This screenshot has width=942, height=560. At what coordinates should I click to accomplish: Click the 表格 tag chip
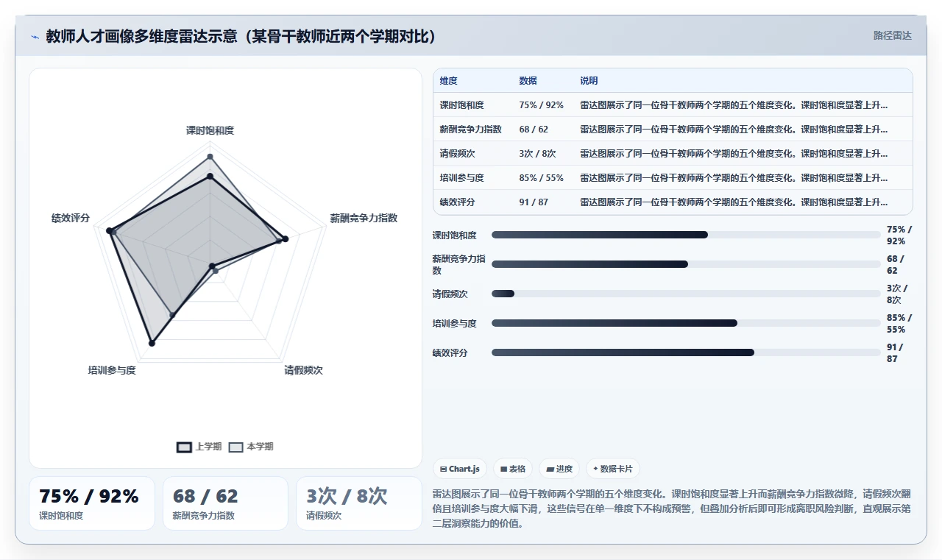513,469
